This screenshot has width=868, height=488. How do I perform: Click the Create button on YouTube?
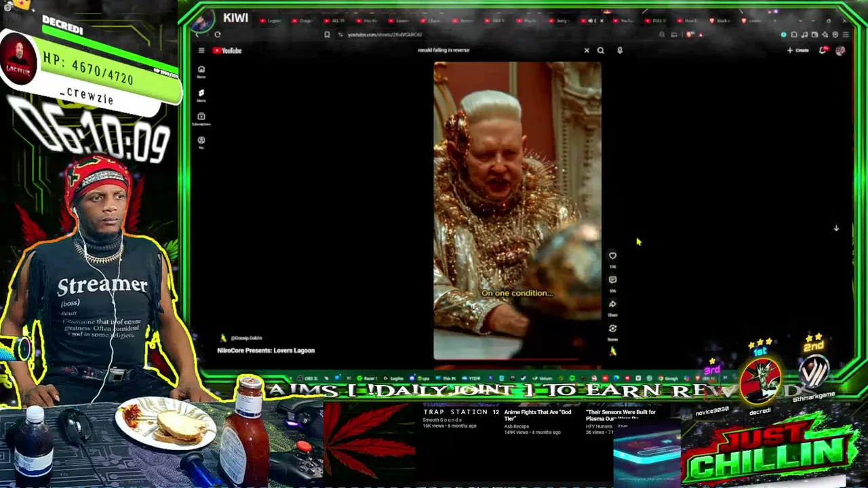[798, 50]
